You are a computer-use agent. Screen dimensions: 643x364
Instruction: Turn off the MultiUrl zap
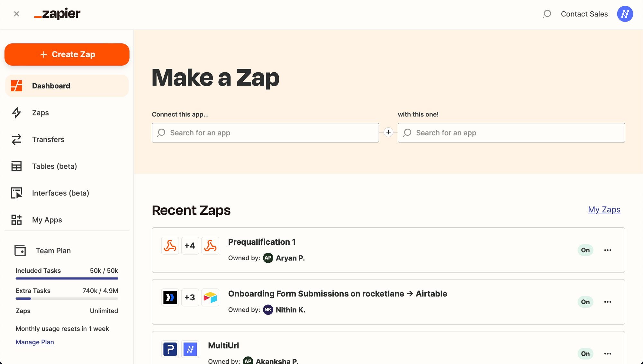[585, 353]
